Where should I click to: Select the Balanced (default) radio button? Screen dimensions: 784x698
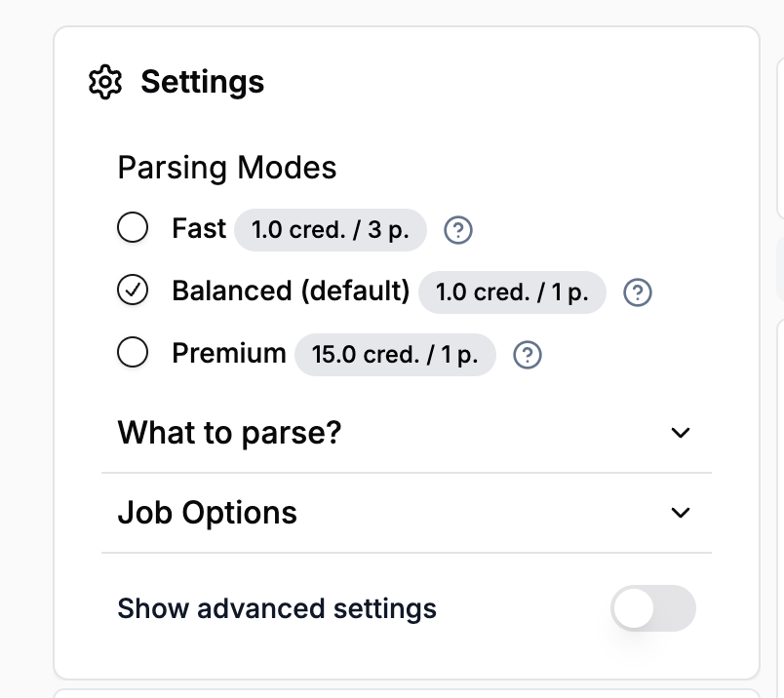[x=133, y=291]
